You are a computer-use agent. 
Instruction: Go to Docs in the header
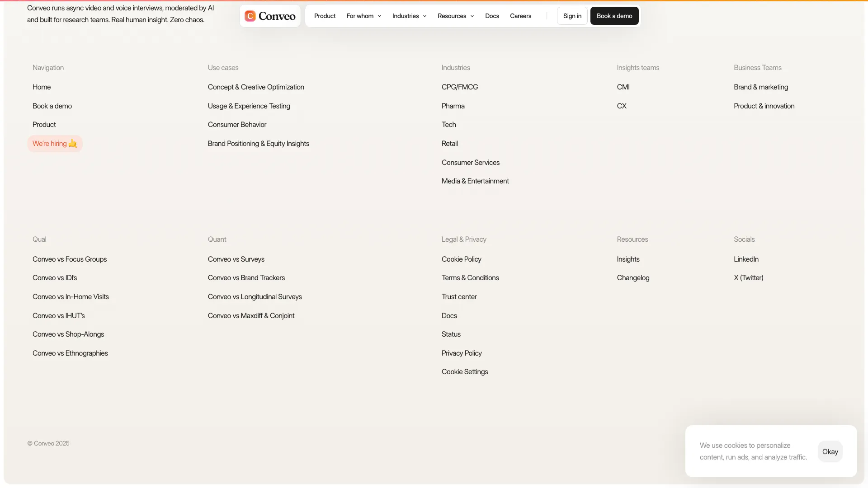tap(492, 16)
